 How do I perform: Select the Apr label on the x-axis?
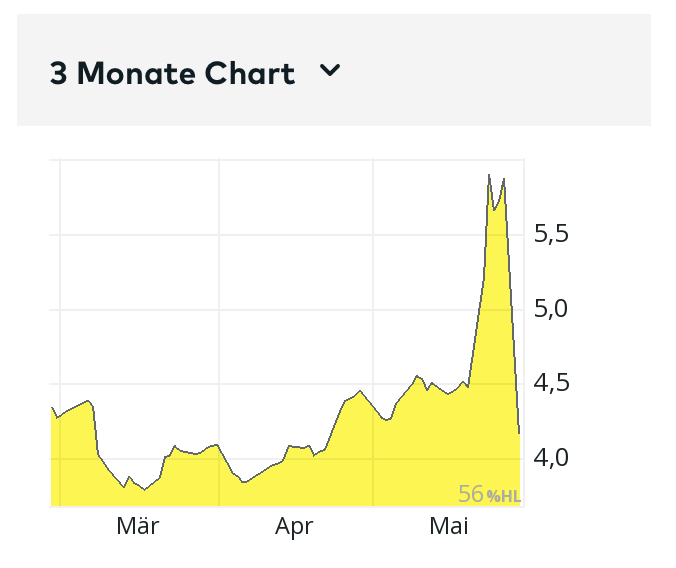point(295,526)
